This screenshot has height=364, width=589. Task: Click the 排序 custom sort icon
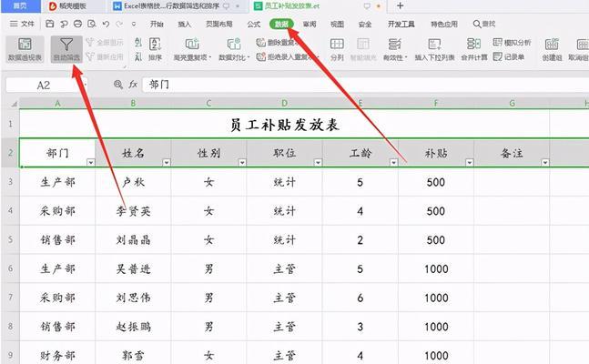tap(155, 48)
